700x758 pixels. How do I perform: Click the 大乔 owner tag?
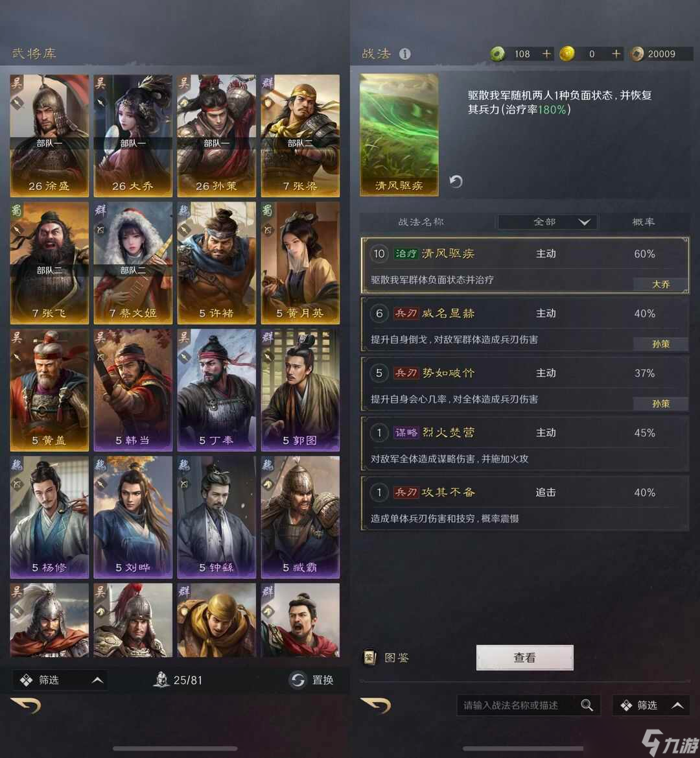point(660,284)
